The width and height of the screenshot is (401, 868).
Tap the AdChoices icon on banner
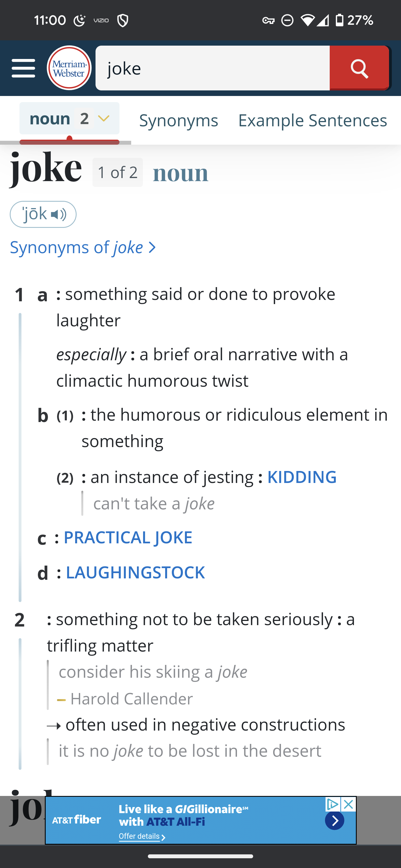click(x=332, y=805)
